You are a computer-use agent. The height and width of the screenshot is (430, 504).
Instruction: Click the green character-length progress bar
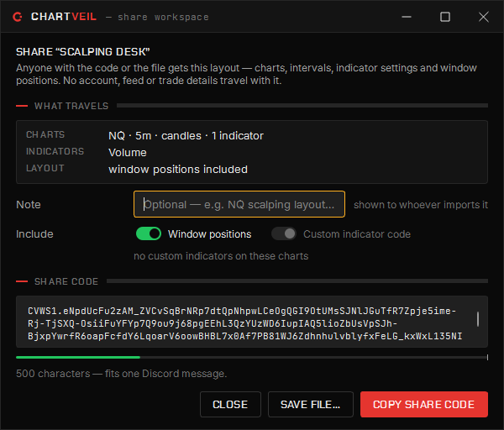tap(78, 357)
